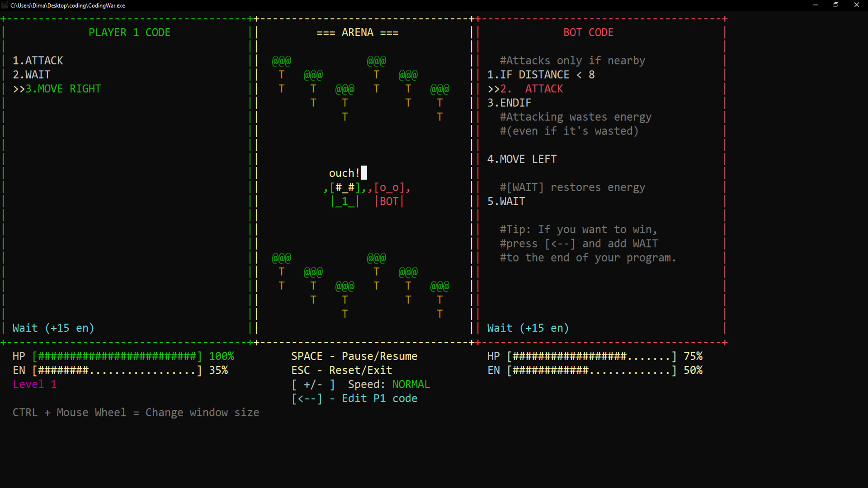The image size is (868, 488).
Task: Click bot code line '5.WAIT'
Action: [x=506, y=201]
